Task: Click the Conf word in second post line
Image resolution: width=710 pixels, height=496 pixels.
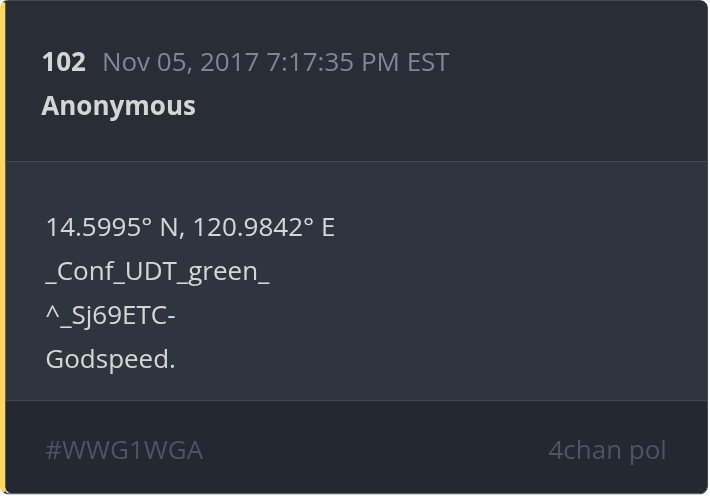Action: [x=81, y=272]
